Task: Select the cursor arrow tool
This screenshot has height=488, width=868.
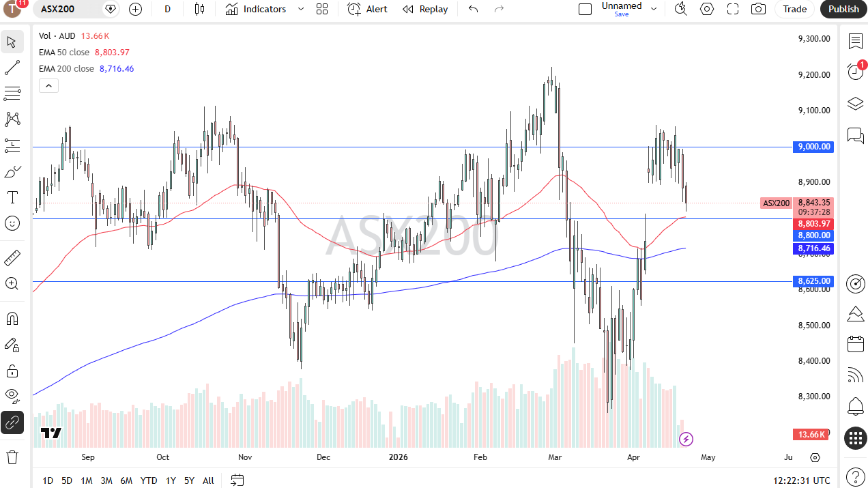Action: 12,42
